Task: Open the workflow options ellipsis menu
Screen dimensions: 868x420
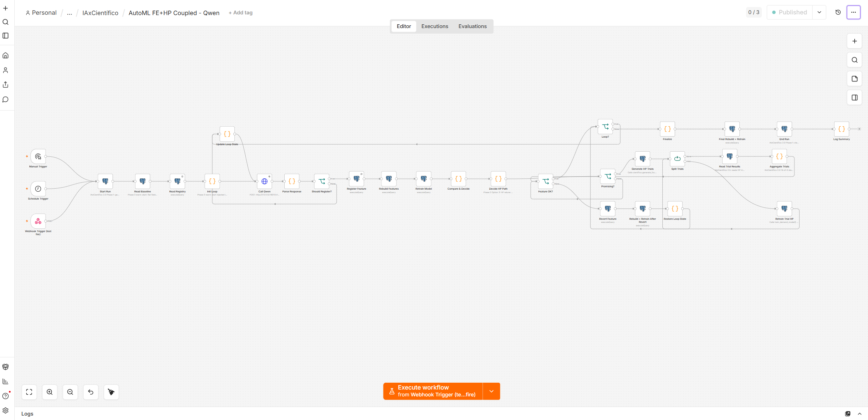Action: point(854,12)
